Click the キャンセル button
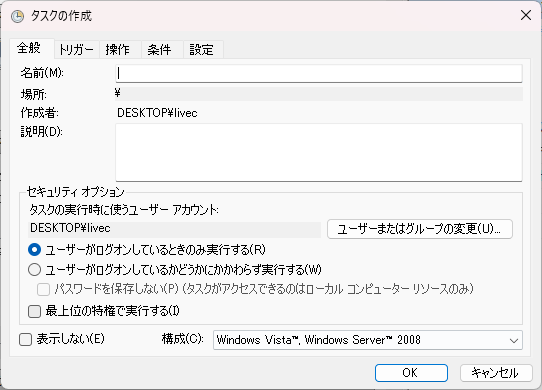Image resolution: width=542 pixels, height=390 pixels. point(496,373)
